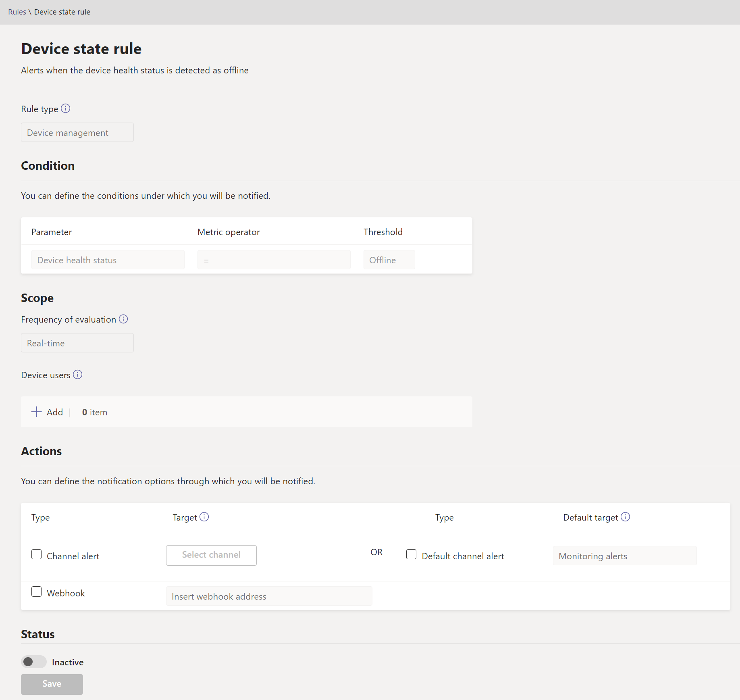The width and height of the screenshot is (740, 700).
Task: Go back to Rules via breadcrumb
Action: pos(17,12)
